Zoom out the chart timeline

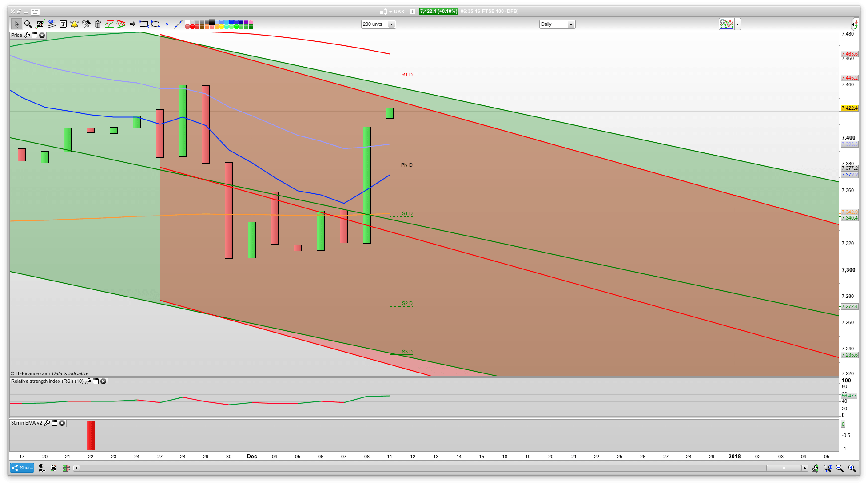(x=840, y=468)
